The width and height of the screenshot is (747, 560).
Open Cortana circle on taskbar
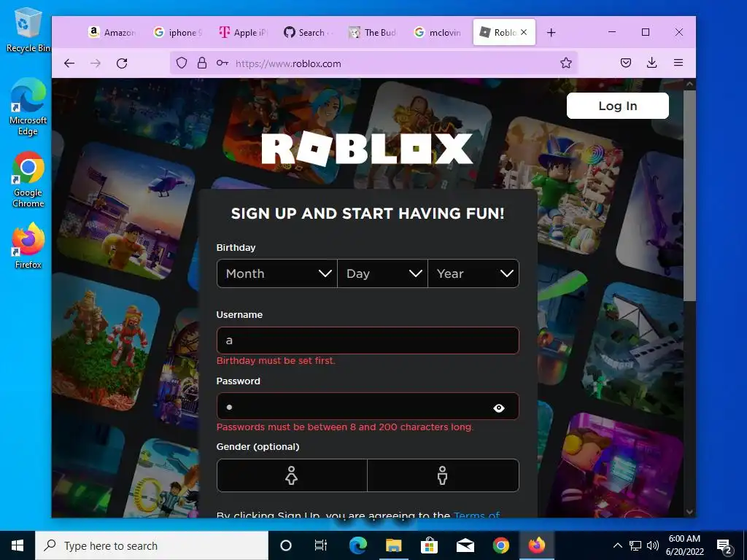coord(286,545)
